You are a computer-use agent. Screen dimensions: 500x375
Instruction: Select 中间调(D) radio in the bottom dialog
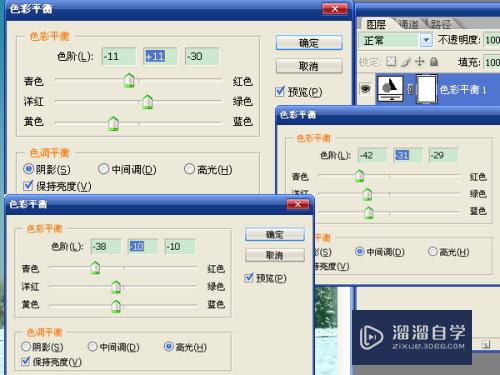92,347
